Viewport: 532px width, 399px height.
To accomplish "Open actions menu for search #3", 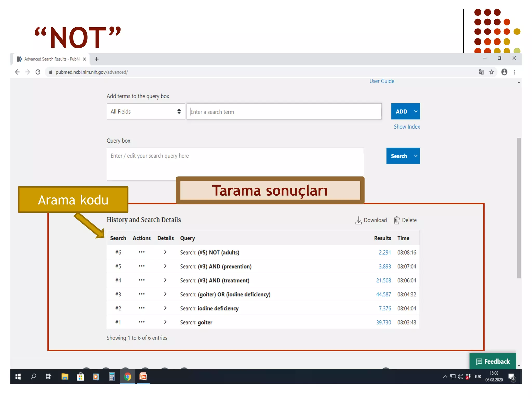I will [142, 294].
